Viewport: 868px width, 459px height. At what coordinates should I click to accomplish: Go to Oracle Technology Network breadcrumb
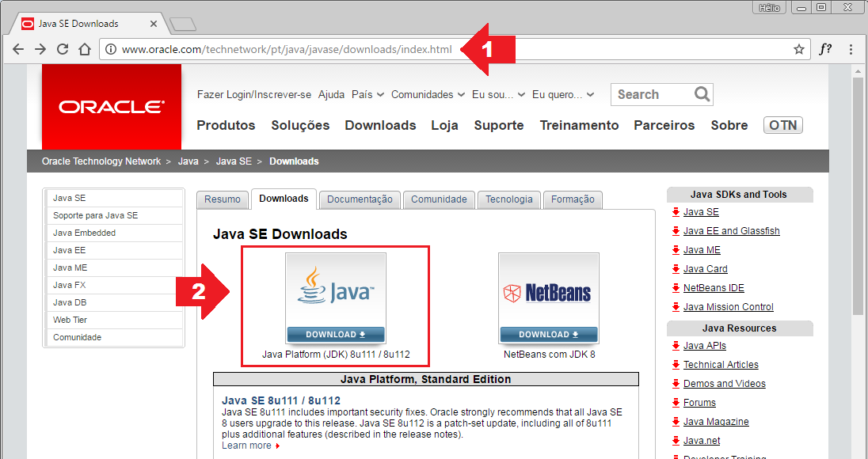click(101, 161)
